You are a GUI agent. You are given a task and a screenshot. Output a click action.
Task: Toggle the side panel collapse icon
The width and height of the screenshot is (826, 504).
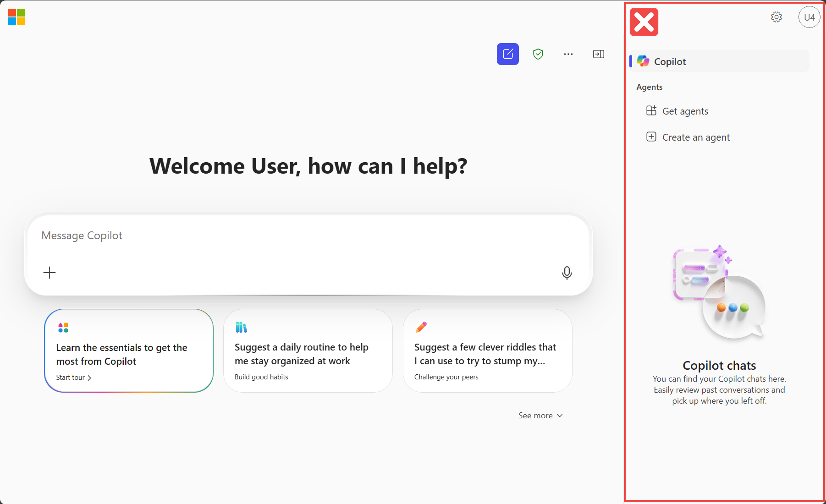(x=598, y=54)
